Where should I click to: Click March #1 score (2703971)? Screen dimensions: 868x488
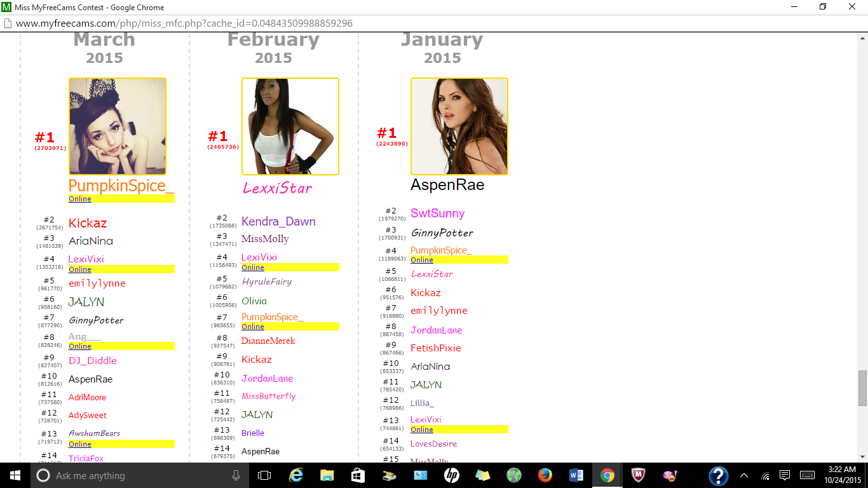50,148
